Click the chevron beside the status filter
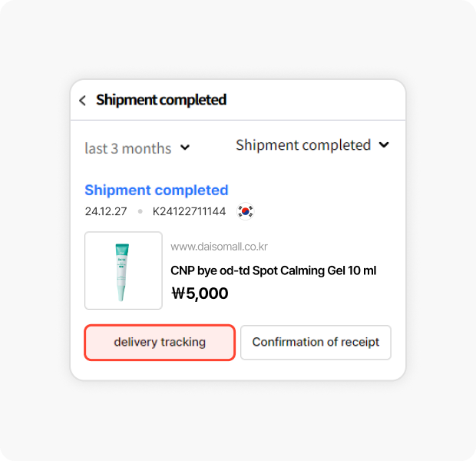The width and height of the screenshot is (476, 461). (385, 145)
